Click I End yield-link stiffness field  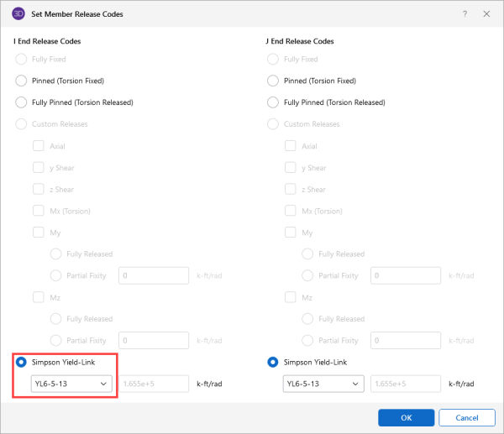pos(155,384)
